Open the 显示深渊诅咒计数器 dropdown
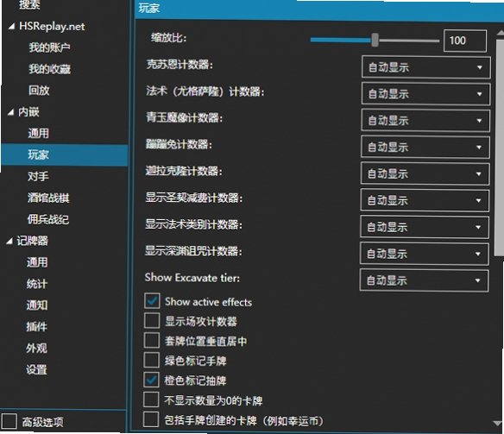504x434 pixels. coord(425,254)
